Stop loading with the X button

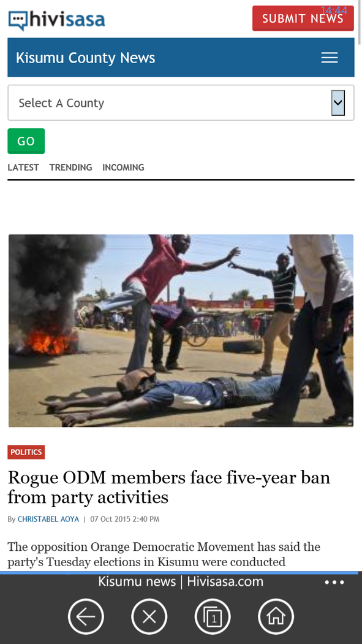coord(149,616)
